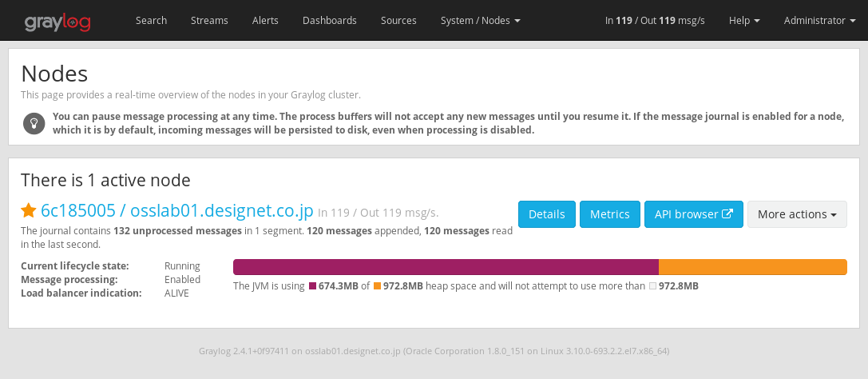The height and width of the screenshot is (379, 868).
Task: Expand the Help menu
Action: (x=744, y=21)
